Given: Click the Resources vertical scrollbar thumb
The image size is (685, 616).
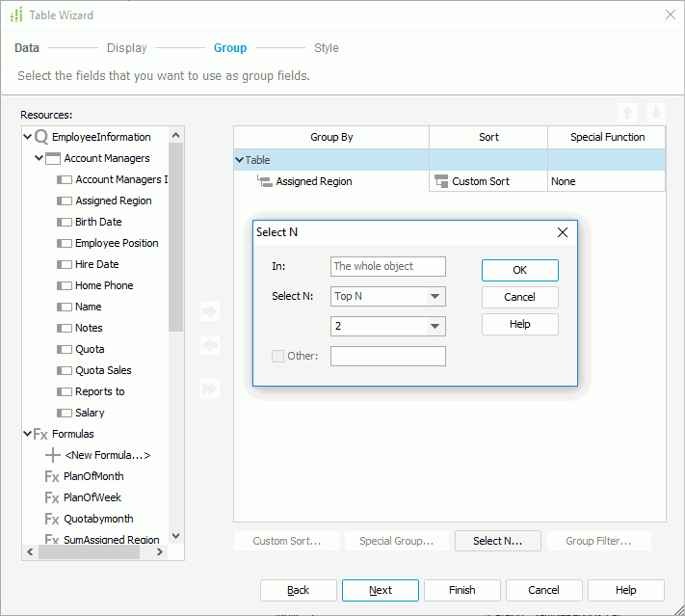Looking at the screenshot, I should [175, 237].
